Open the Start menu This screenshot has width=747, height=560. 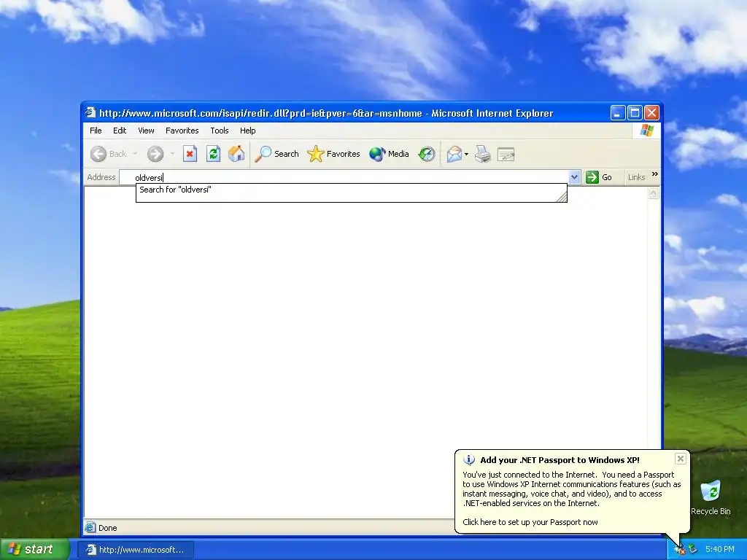click(34, 550)
